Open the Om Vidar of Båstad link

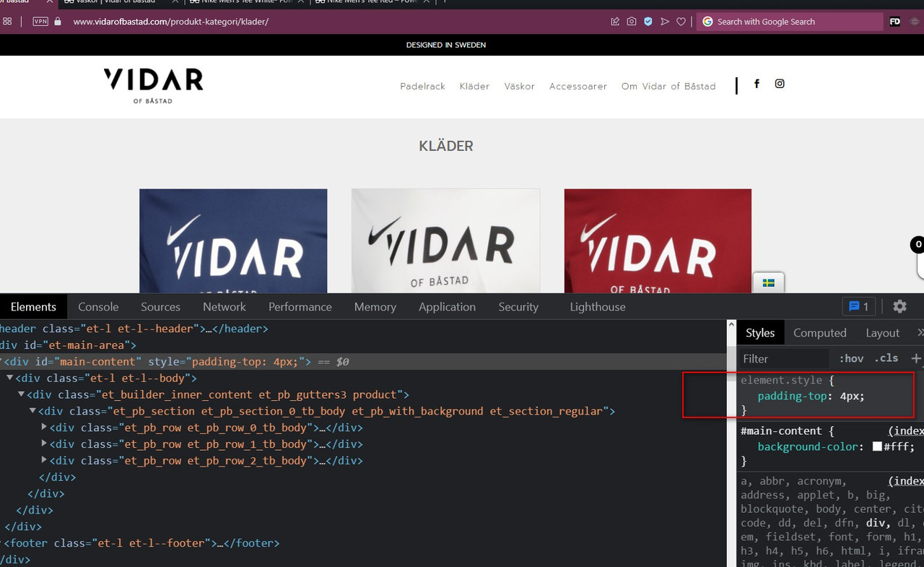(668, 86)
